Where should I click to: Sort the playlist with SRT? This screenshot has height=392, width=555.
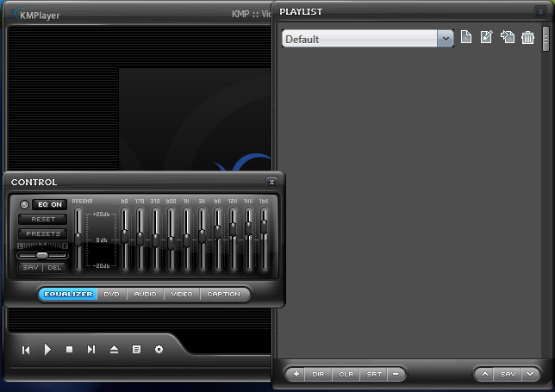pyautogui.click(x=374, y=374)
